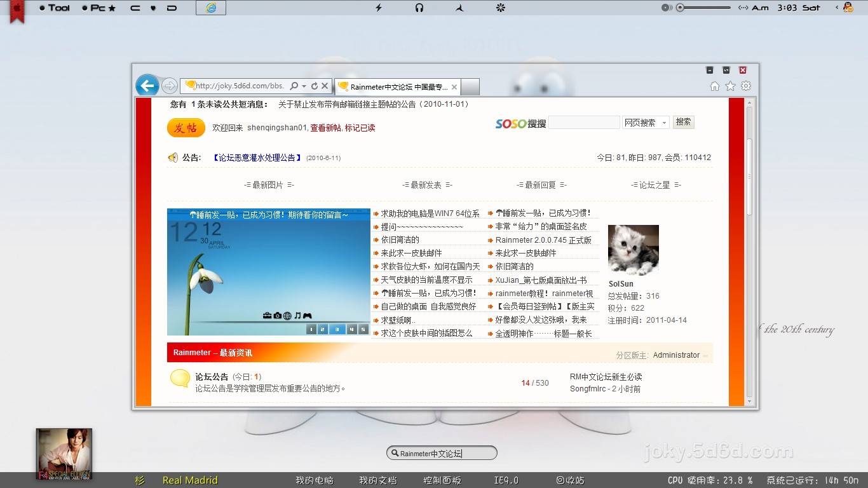Click the Rainmeter中文论坛 desktop search box
The image size is (868, 488).
[x=442, y=453]
